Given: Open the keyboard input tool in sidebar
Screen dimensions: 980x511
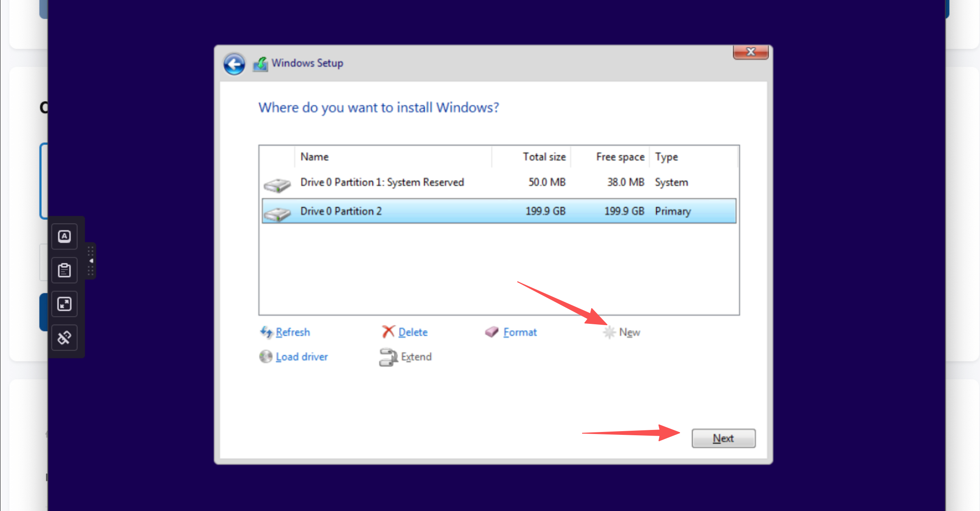Looking at the screenshot, I should pyautogui.click(x=64, y=237).
